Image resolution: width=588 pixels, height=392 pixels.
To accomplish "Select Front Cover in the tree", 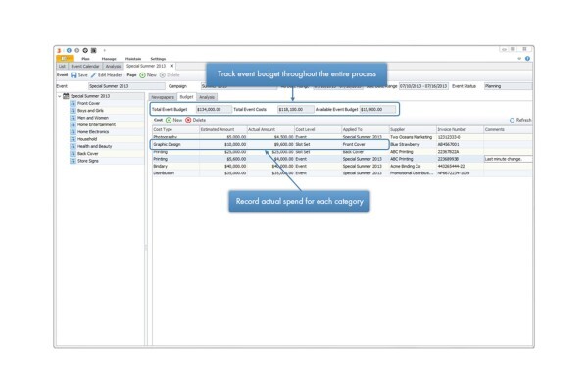I will point(88,103).
